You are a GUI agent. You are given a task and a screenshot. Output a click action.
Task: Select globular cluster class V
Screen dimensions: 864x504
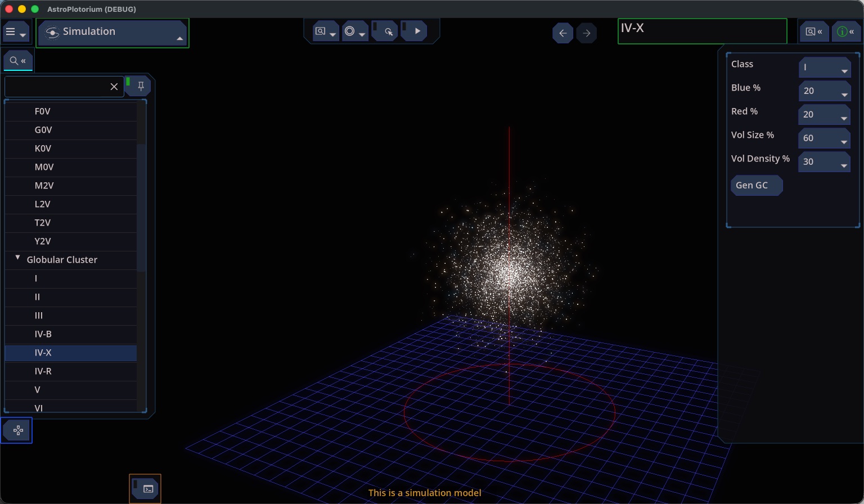click(71, 390)
